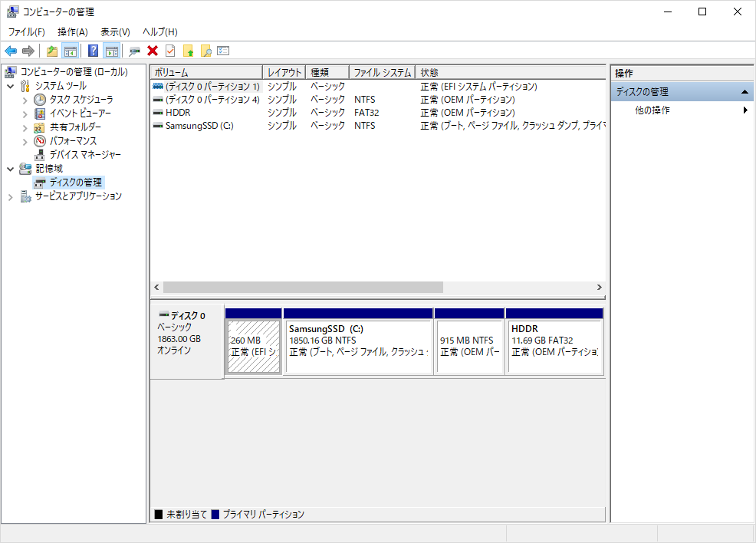The height and width of the screenshot is (543, 756).
Task: Click the folder Up one level icon
Action: [x=52, y=51]
